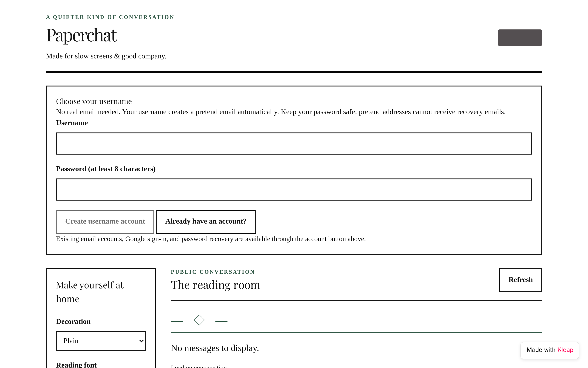Click 'A QUIETER KIND OF CONVERSATION' caption
Image resolution: width=588 pixels, height=368 pixels.
(110, 17)
